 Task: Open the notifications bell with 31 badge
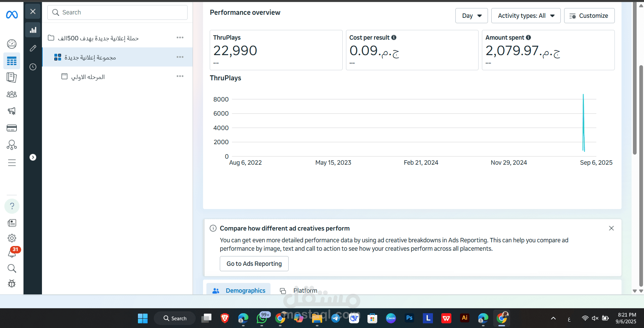pos(12,253)
